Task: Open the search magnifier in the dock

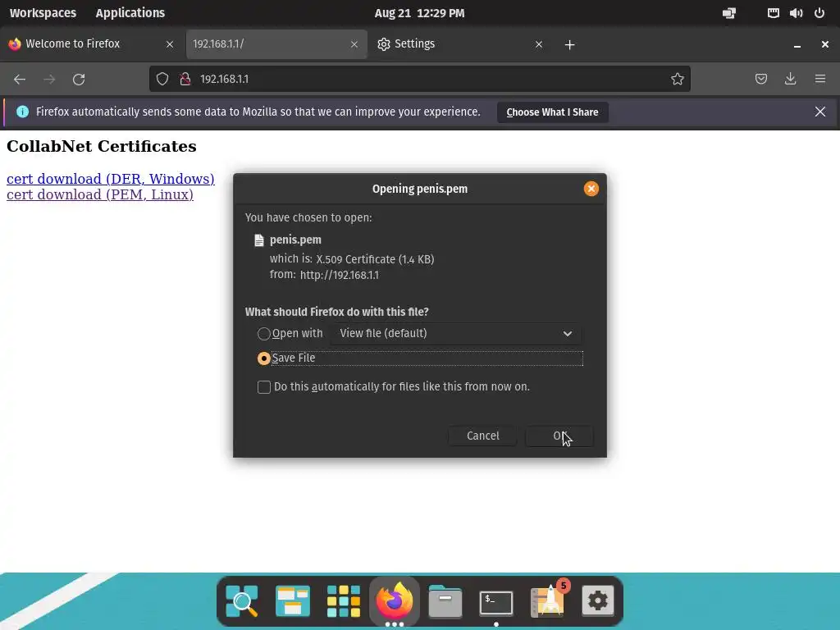Action: click(x=242, y=601)
